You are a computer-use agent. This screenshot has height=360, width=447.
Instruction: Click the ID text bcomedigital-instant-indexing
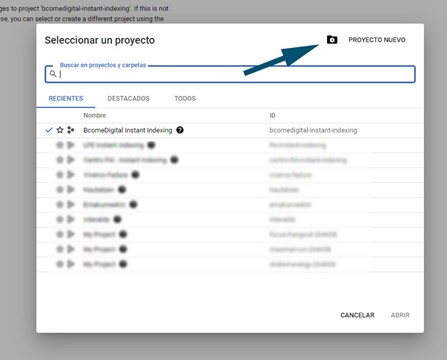click(x=313, y=130)
